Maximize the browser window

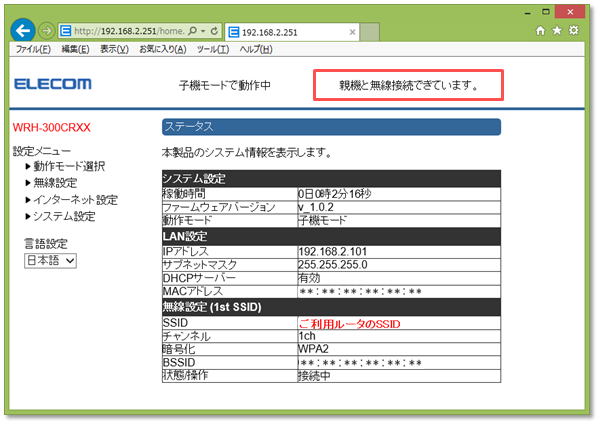[x=546, y=12]
